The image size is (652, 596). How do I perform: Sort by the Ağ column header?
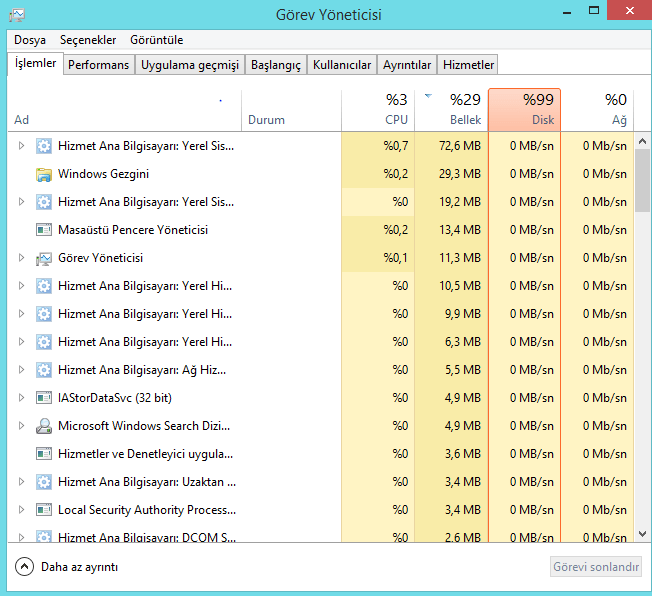tap(598, 110)
